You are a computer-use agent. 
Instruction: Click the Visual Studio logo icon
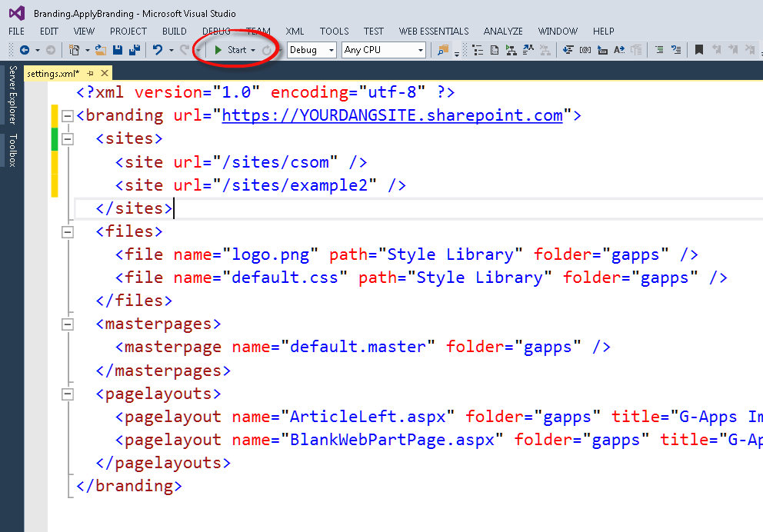click(x=17, y=13)
